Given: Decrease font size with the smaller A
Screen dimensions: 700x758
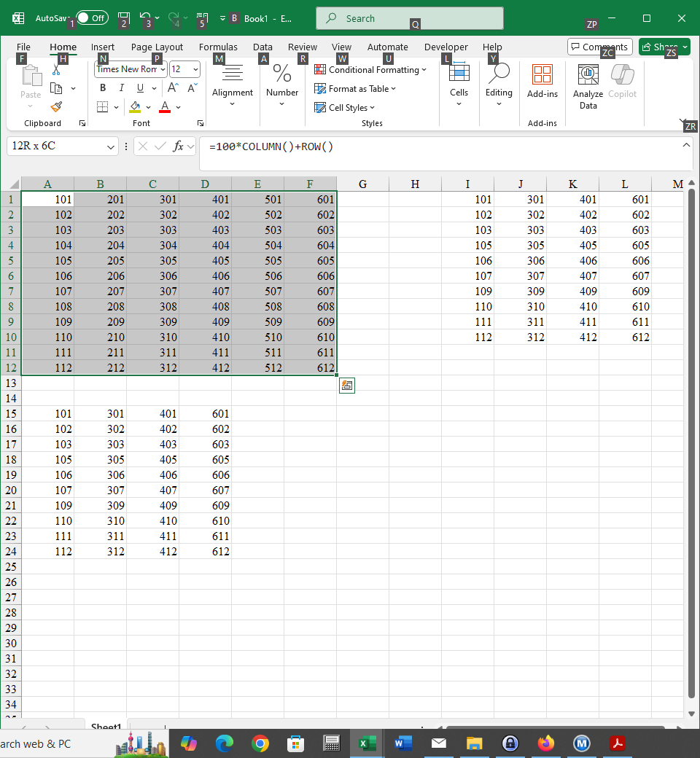Looking at the screenshot, I should [x=192, y=88].
